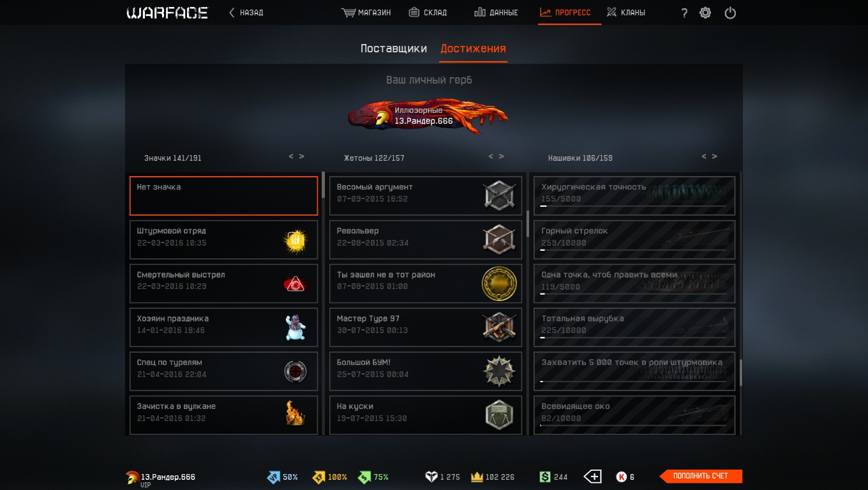Select the gold Ты зашел не в тот район token

[498, 283]
